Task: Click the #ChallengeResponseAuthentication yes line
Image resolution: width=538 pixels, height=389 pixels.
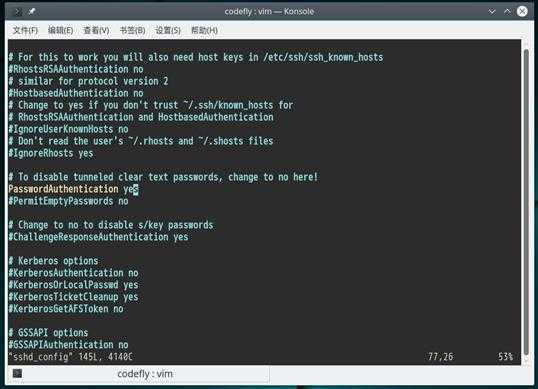Action: click(98, 237)
